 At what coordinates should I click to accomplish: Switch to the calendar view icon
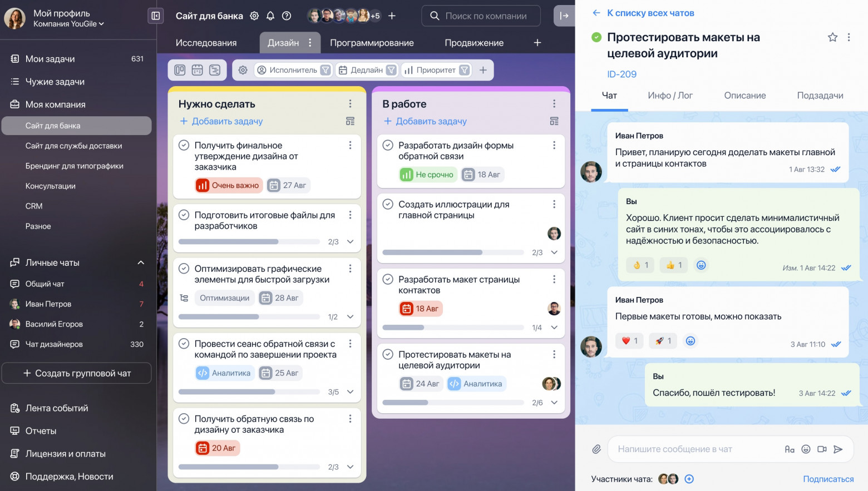click(x=197, y=70)
